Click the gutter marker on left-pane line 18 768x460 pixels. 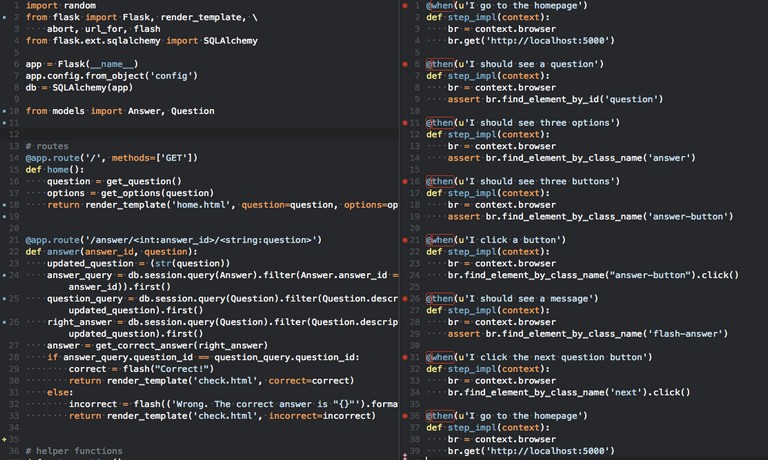pos(5,205)
